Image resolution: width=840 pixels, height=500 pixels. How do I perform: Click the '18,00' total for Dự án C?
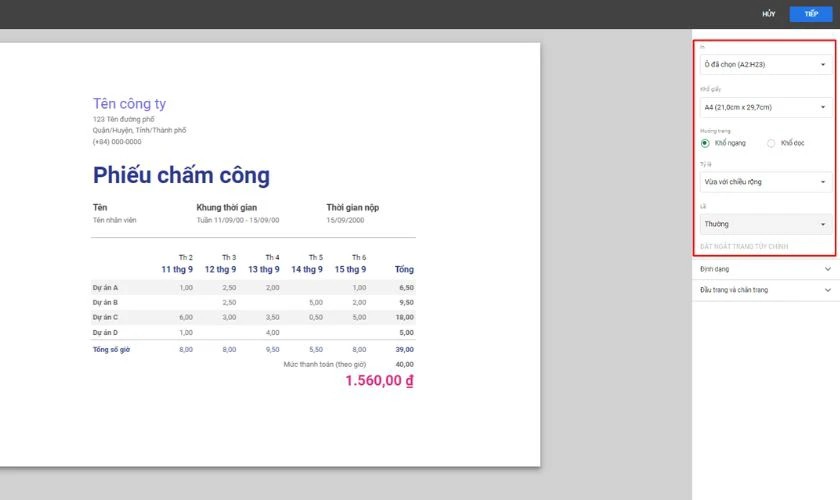404,317
